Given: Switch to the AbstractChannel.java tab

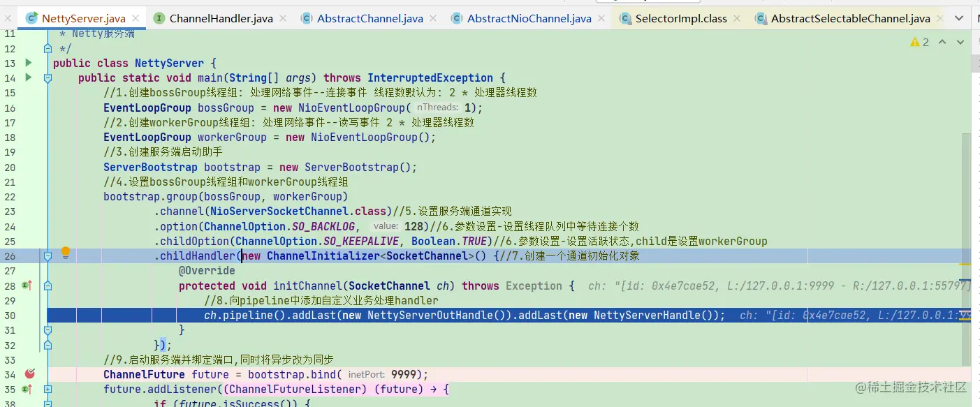Looking at the screenshot, I should click(x=370, y=19).
